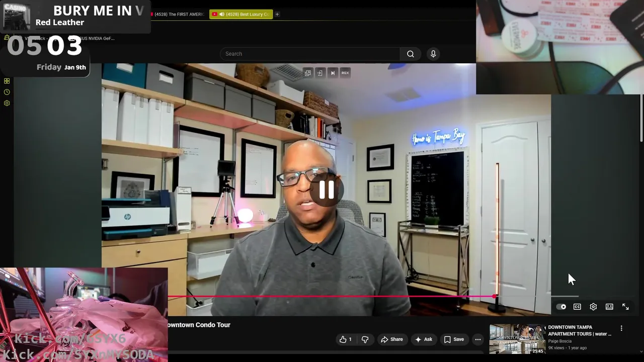Like the video with thumbs-up button
This screenshot has width=644, height=362.
(345, 339)
